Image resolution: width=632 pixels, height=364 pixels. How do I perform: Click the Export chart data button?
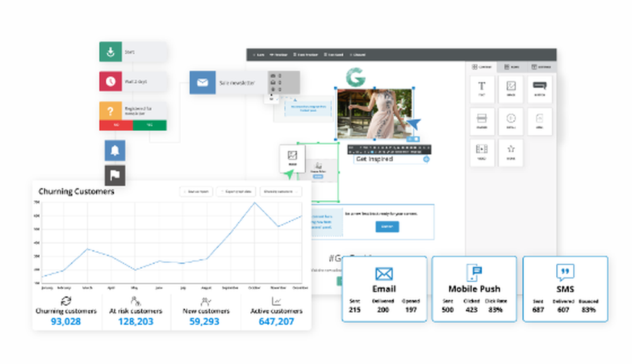pos(236,191)
